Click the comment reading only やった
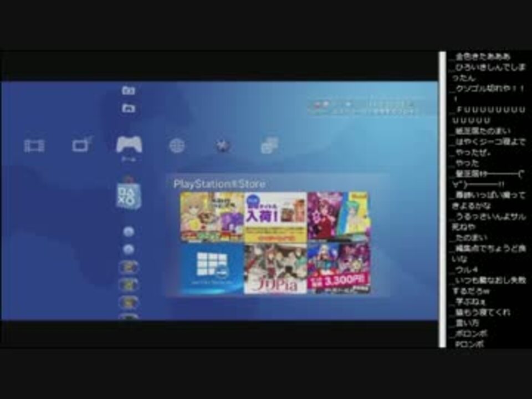The height and width of the screenshot is (399, 532). tap(467, 163)
